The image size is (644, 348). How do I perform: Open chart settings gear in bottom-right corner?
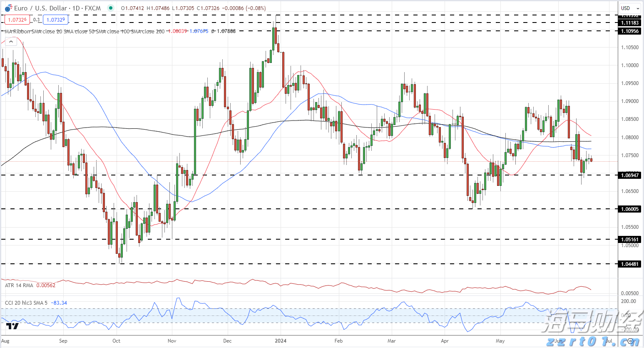click(x=630, y=341)
